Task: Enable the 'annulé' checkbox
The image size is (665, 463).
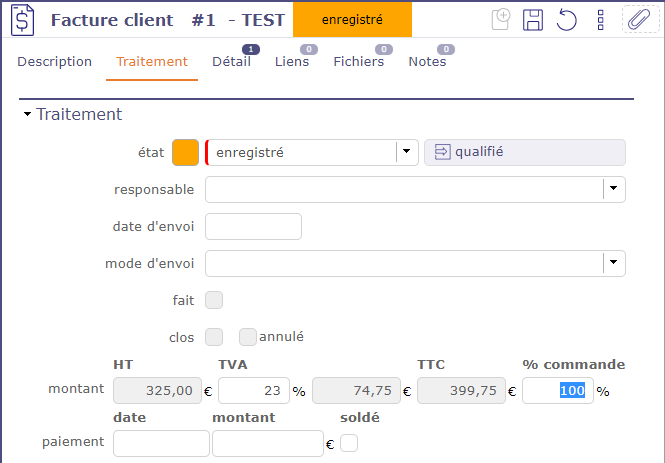Action: 248,337
